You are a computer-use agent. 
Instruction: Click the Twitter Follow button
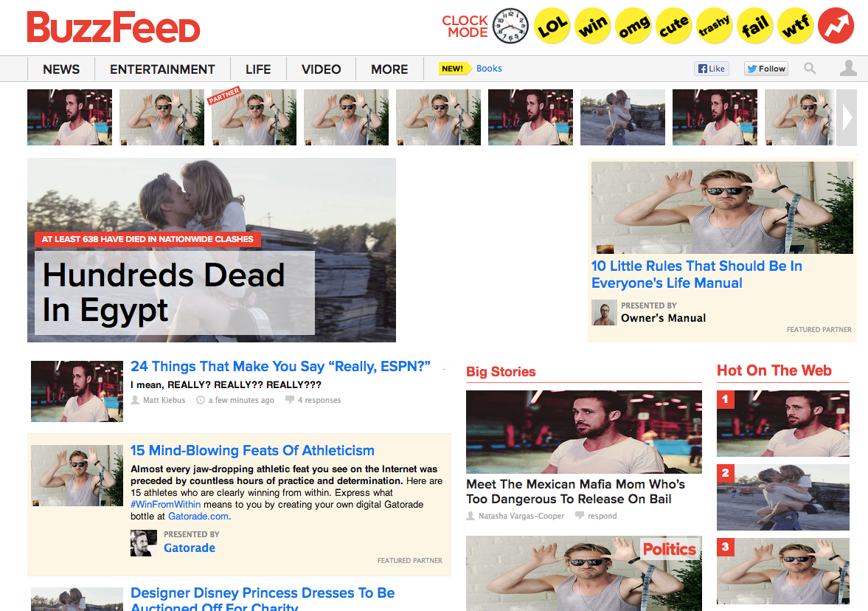coord(765,69)
